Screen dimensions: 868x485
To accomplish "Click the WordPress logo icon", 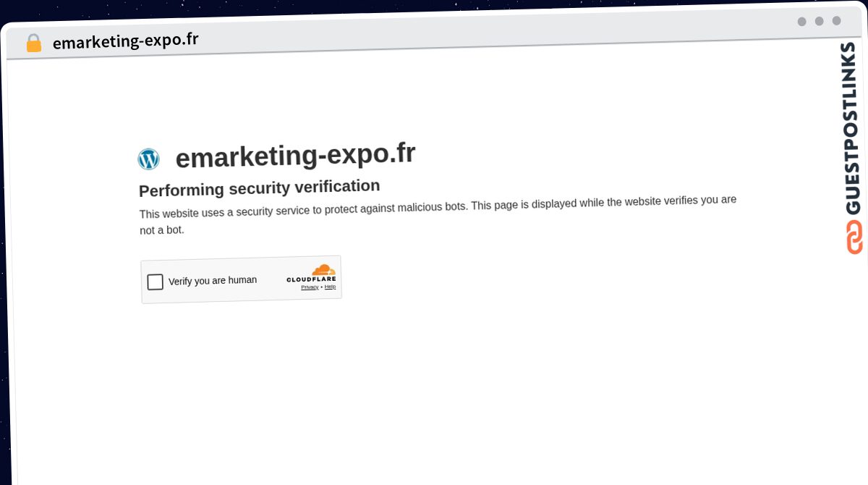I will pyautogui.click(x=148, y=159).
